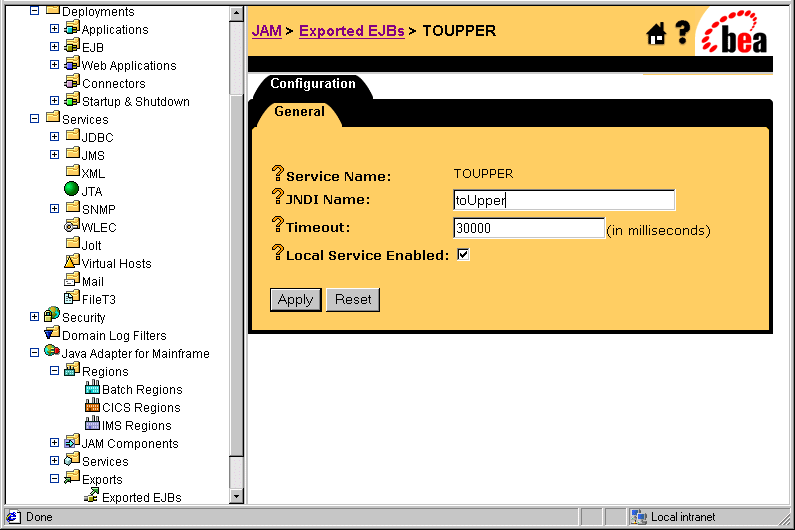Screen dimensions: 795x530
Task: Collapse the Exports tree node
Action: [55, 479]
